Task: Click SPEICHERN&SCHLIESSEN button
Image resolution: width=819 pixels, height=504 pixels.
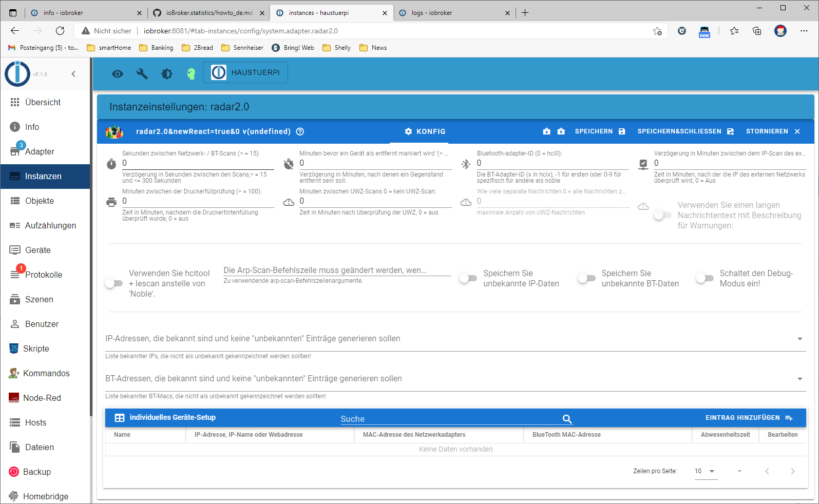Action: point(686,131)
